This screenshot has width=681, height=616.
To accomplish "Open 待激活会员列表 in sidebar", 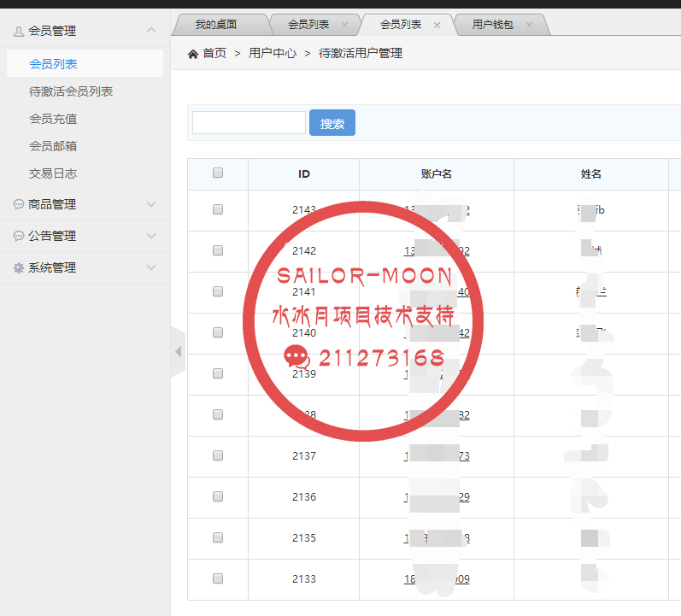I will 71,91.
